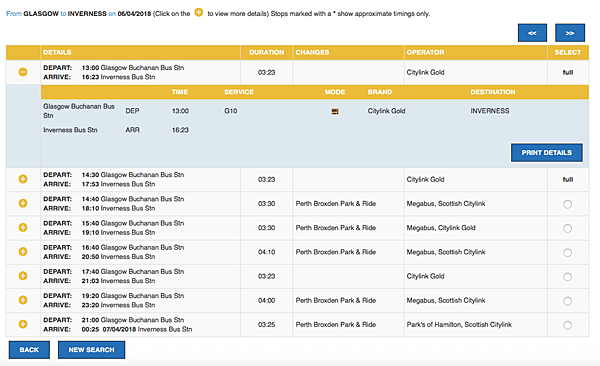This screenshot has width=600, height=366.
Task: Click 'full' status for 14:30 journey
Action: 568,180
